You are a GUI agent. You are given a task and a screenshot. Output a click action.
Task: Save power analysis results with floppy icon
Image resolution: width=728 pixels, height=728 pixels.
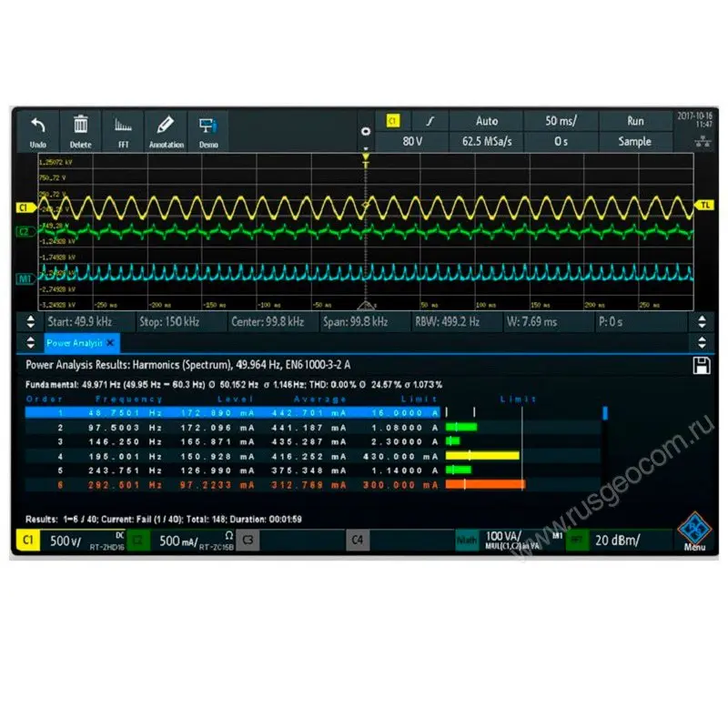701,365
